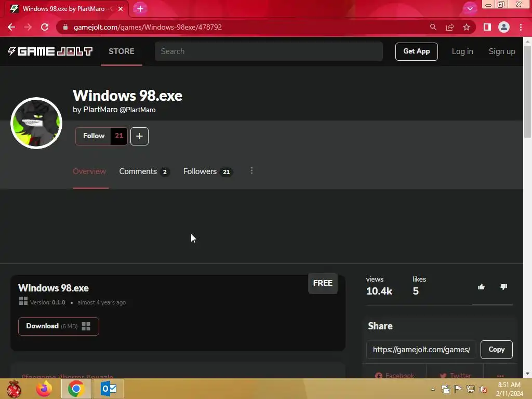Copy the share link
The height and width of the screenshot is (399, 532).
(496, 350)
